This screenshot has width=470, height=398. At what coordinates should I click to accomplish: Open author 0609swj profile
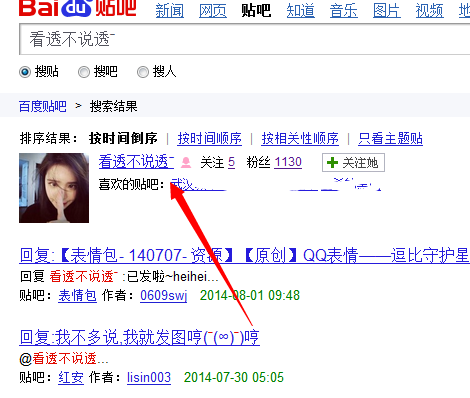coord(164,295)
